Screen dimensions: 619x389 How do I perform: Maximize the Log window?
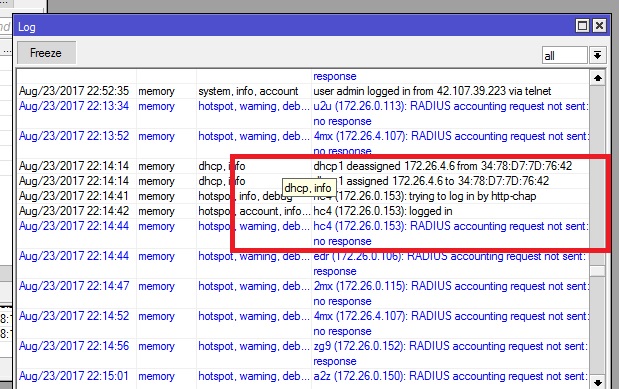pyautogui.click(x=582, y=26)
